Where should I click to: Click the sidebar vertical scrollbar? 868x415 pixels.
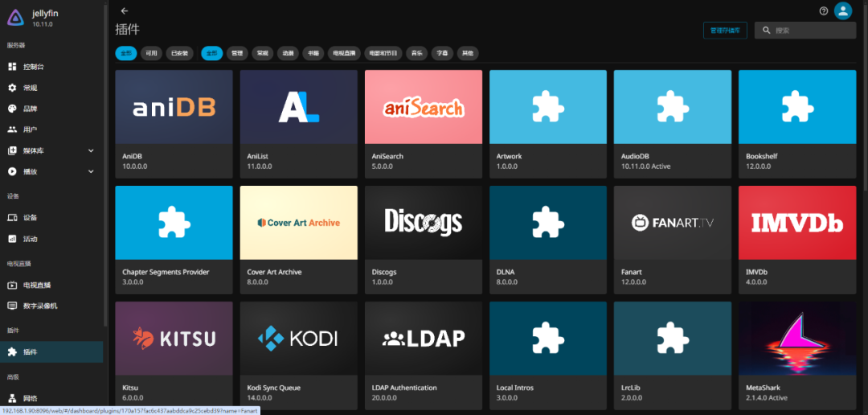pyautogui.click(x=105, y=164)
